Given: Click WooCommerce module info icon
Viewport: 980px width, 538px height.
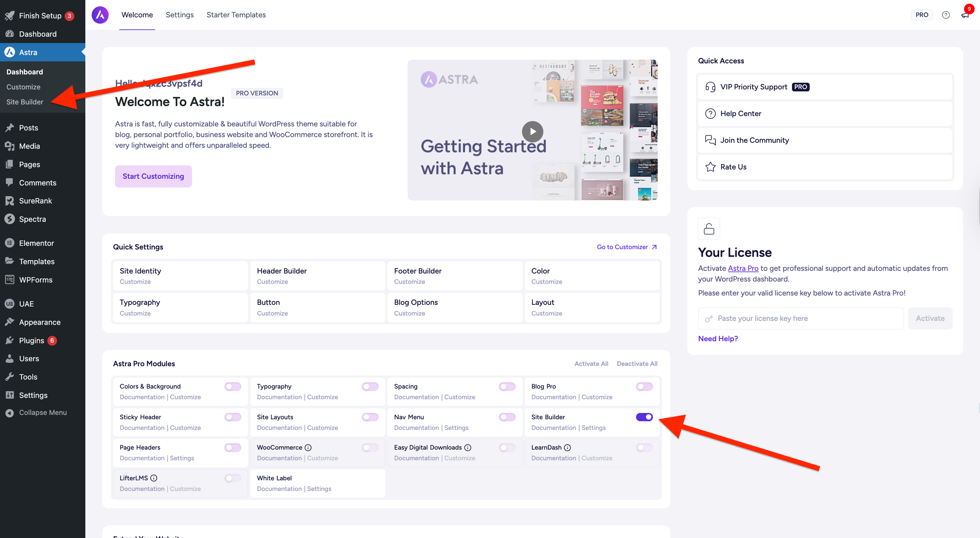Looking at the screenshot, I should coord(308,447).
